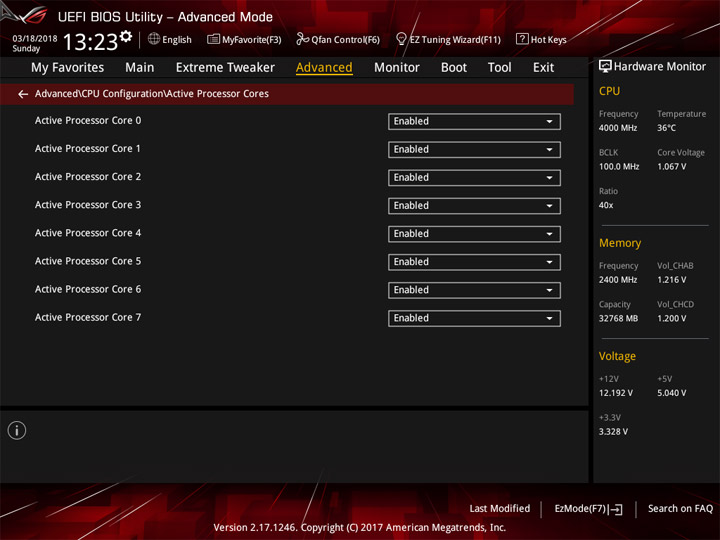720x540 pixels.
Task: Click the 12.192 V reading
Action: [x=616, y=393]
